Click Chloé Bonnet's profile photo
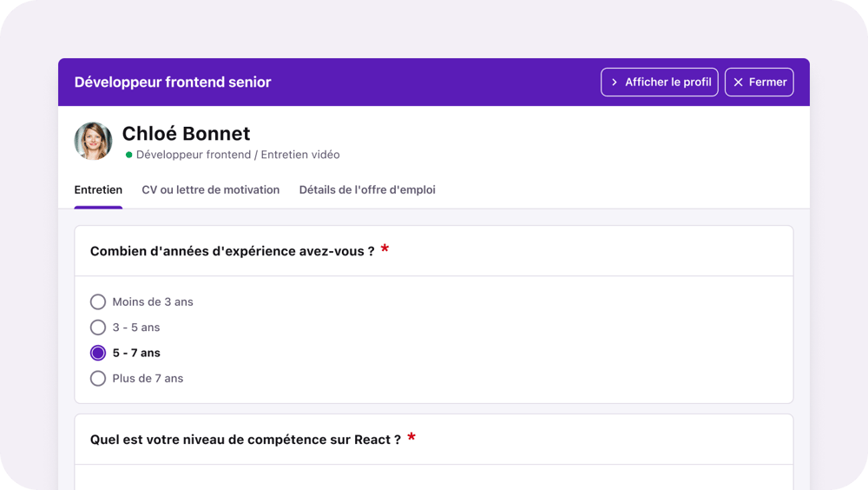 [x=93, y=141]
